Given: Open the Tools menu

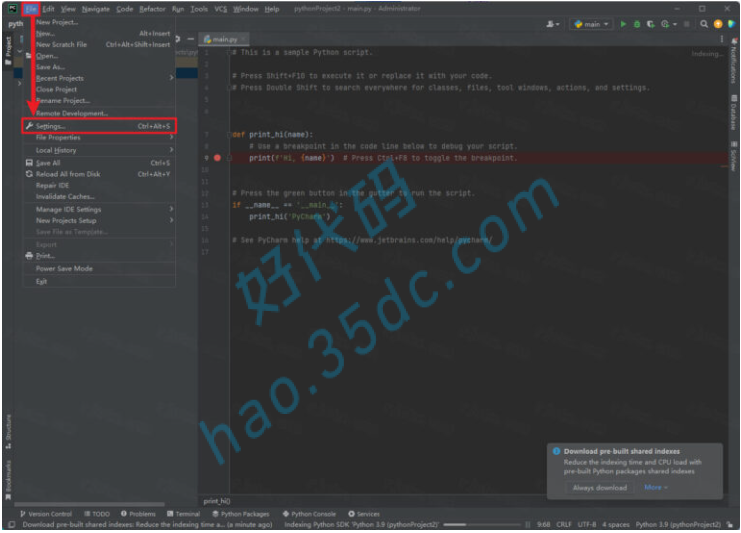Looking at the screenshot, I should [x=199, y=9].
